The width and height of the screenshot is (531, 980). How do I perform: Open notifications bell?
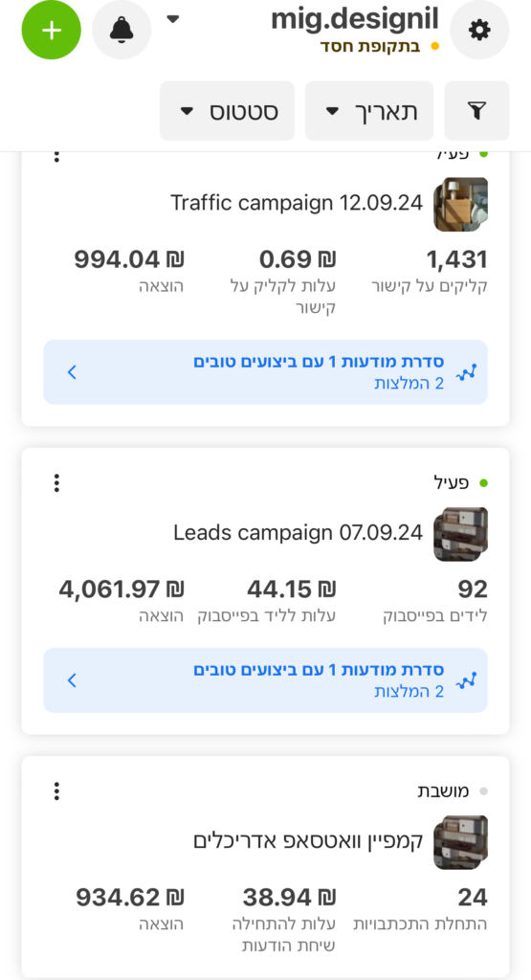(x=122, y=30)
